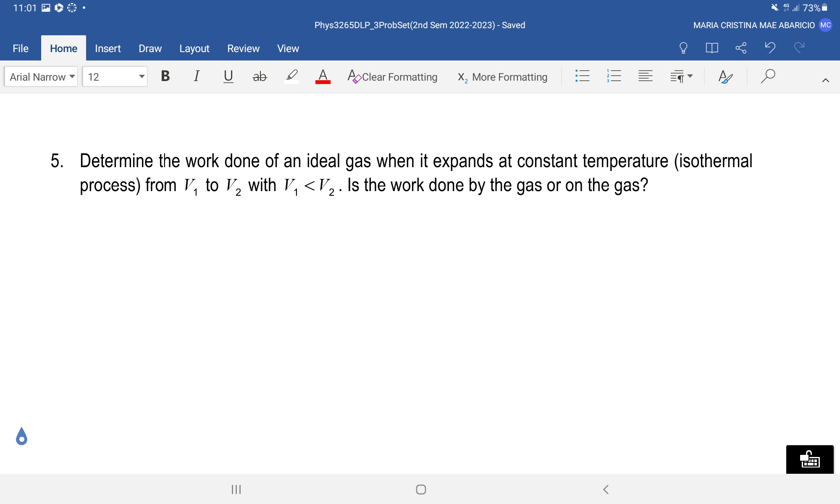Toggle bulleted list
Image resolution: width=840 pixels, height=504 pixels.
582,76
